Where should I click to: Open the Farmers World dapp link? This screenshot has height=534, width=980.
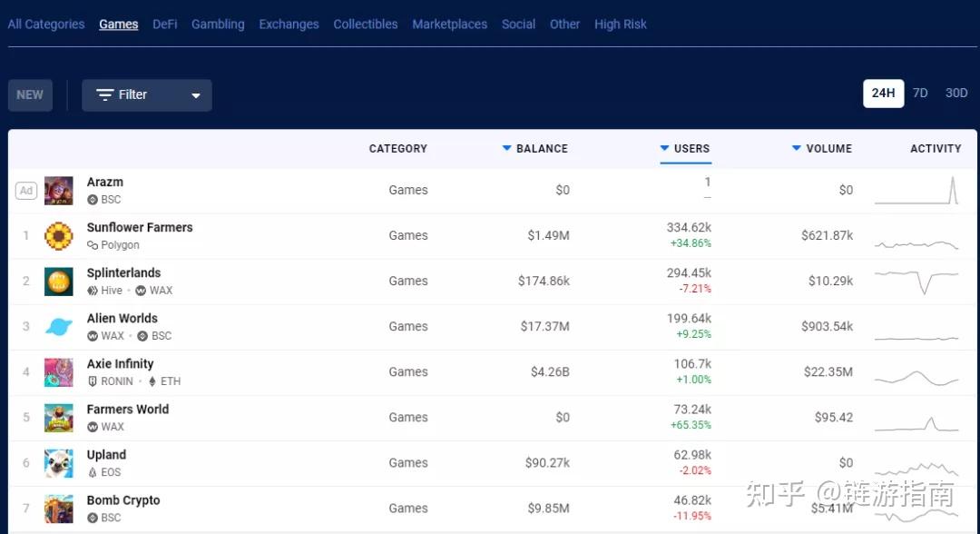click(x=128, y=410)
